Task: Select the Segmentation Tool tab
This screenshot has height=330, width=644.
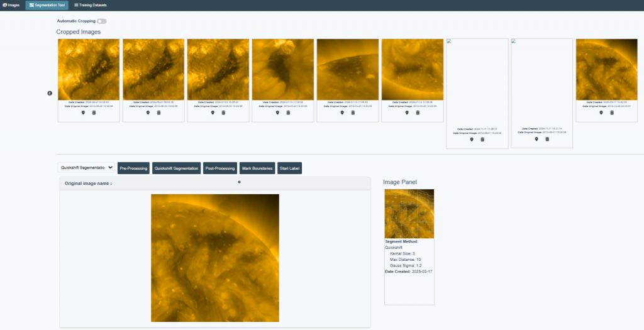Action: 47,5
